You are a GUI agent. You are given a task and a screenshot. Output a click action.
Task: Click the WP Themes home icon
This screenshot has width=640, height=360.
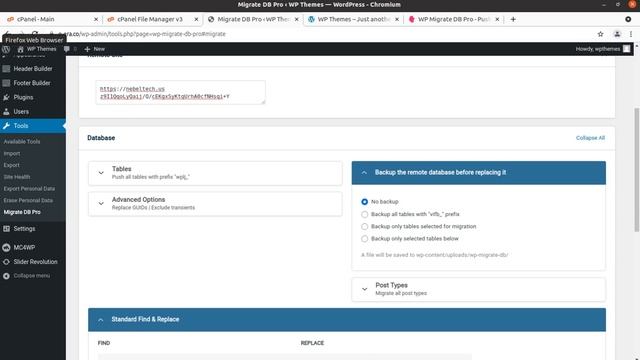(x=20, y=49)
